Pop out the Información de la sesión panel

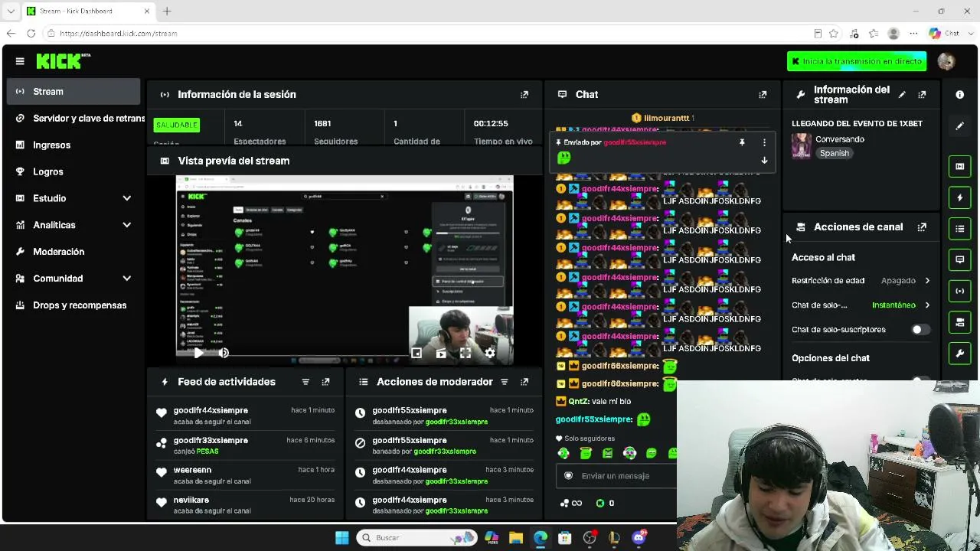coord(524,94)
